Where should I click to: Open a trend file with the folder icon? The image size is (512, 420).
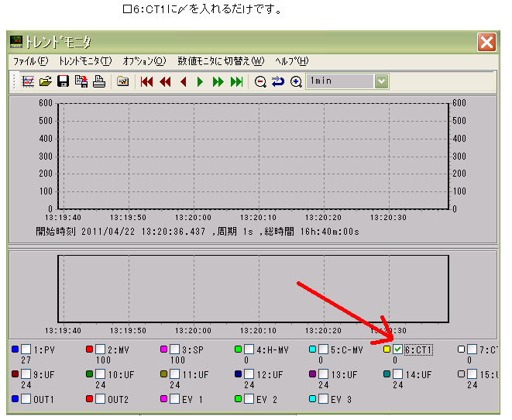coord(46,81)
